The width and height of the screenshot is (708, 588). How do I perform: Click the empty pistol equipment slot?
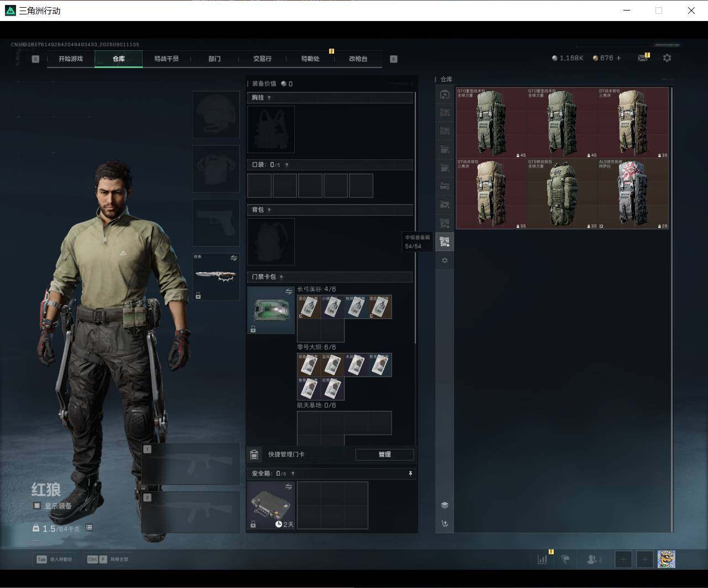(x=216, y=223)
